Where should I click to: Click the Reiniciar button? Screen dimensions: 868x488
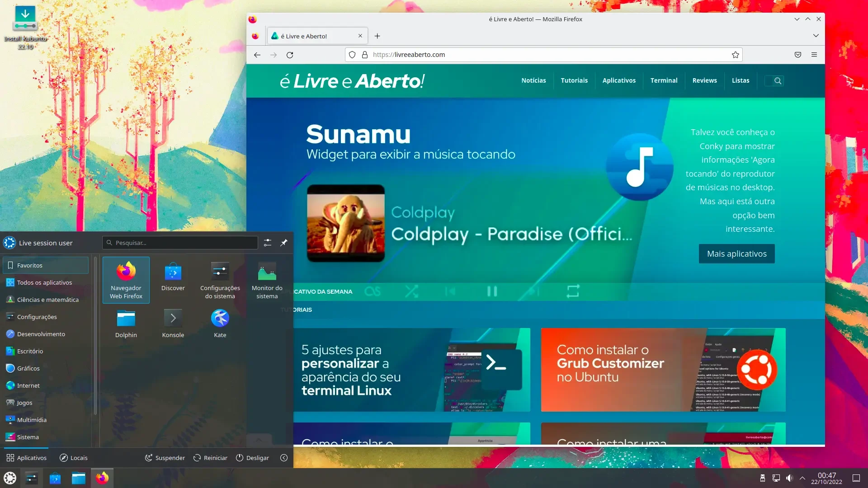(210, 458)
